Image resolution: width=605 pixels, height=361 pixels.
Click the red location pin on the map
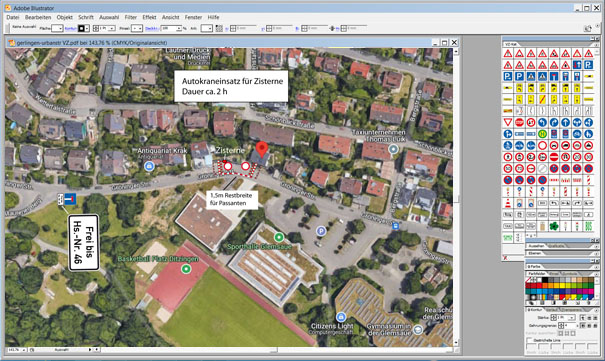[x=262, y=149]
